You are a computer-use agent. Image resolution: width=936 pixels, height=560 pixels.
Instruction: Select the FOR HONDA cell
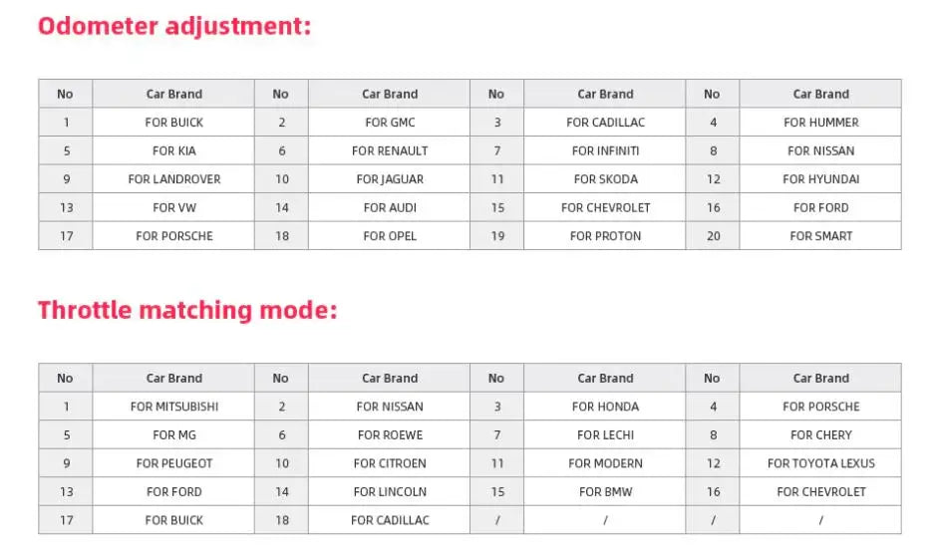[x=605, y=407]
